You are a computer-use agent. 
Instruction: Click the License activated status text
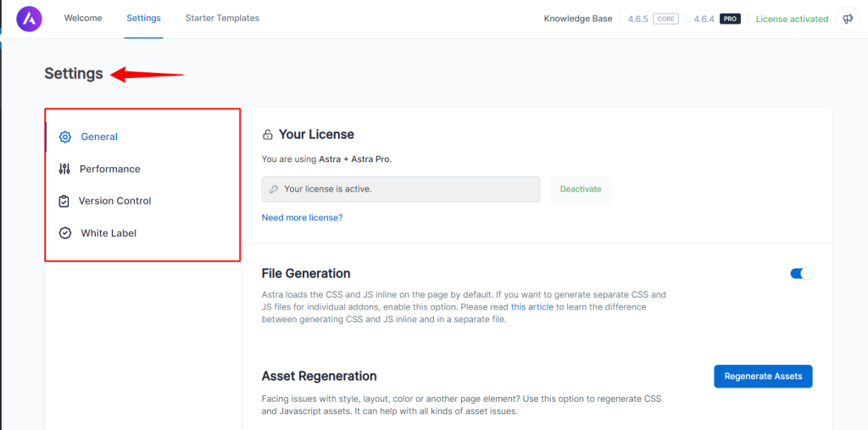point(792,19)
